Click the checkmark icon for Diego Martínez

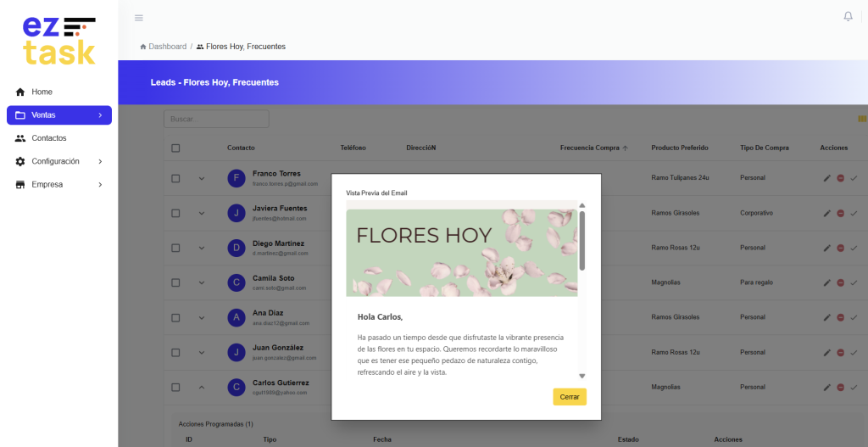click(854, 248)
